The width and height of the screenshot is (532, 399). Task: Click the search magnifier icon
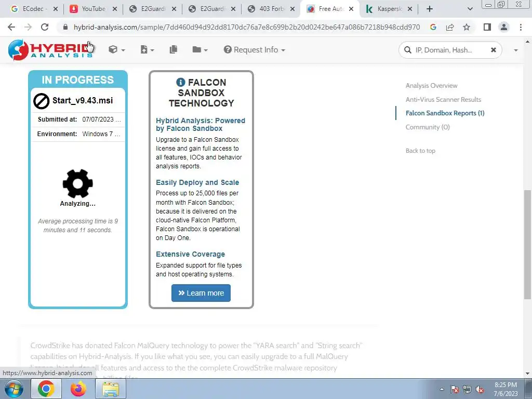pyautogui.click(x=407, y=50)
